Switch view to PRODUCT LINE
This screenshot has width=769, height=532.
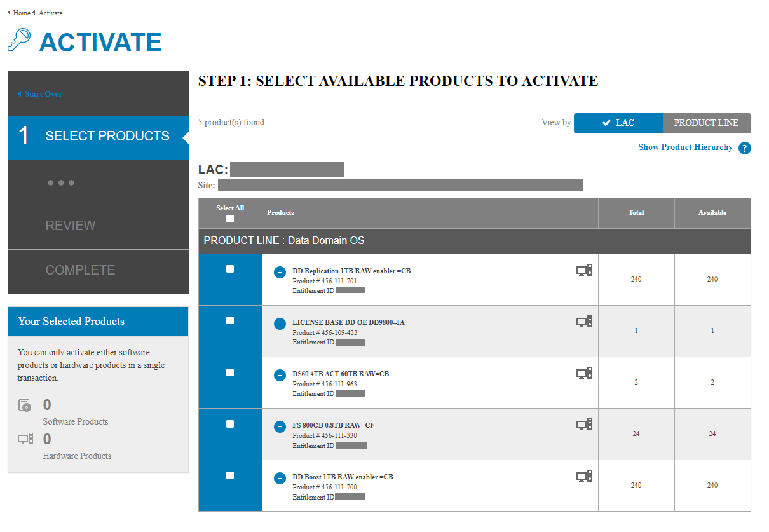pyautogui.click(x=707, y=123)
